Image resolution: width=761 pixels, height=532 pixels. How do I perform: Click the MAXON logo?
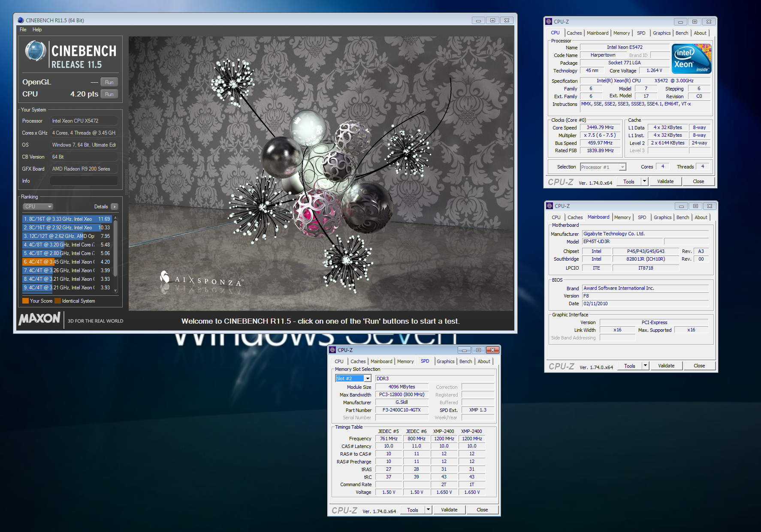(x=39, y=319)
